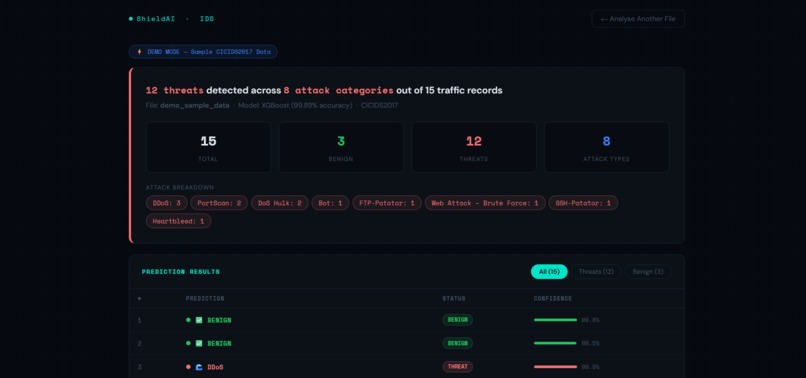Click the ShieldAI brand name
The height and width of the screenshot is (378, 806).
click(x=156, y=19)
